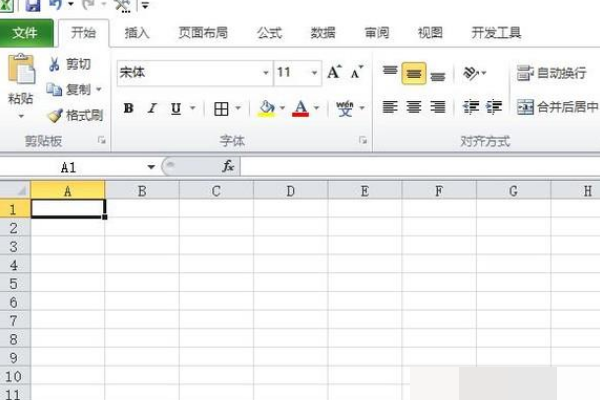Open the 开发工具 (Developer) tab
600x400 pixels.
click(496, 33)
